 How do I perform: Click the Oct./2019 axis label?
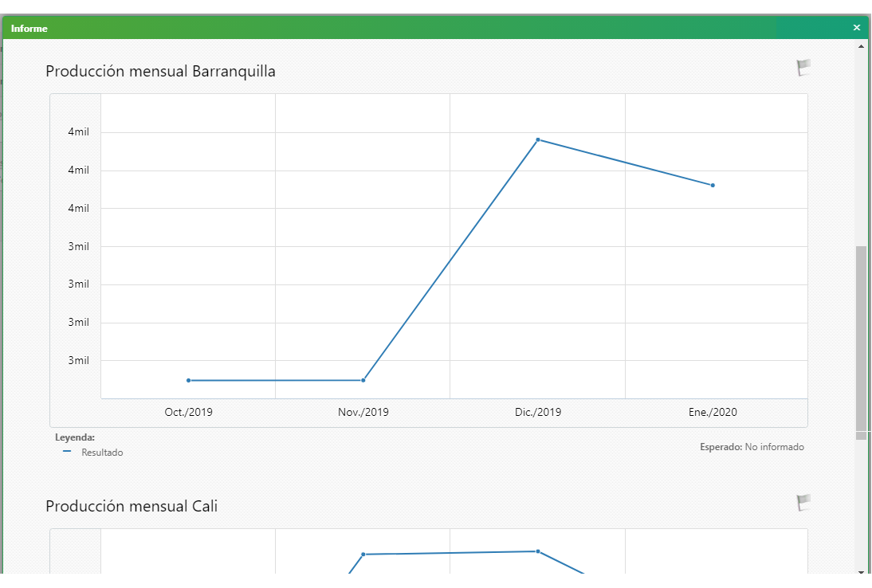point(189,412)
